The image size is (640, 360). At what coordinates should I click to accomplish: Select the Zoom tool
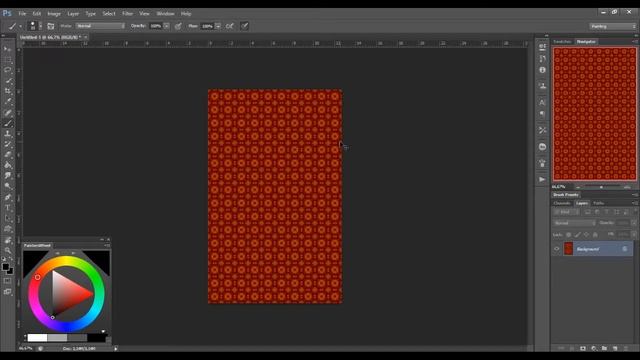[x=8, y=250]
